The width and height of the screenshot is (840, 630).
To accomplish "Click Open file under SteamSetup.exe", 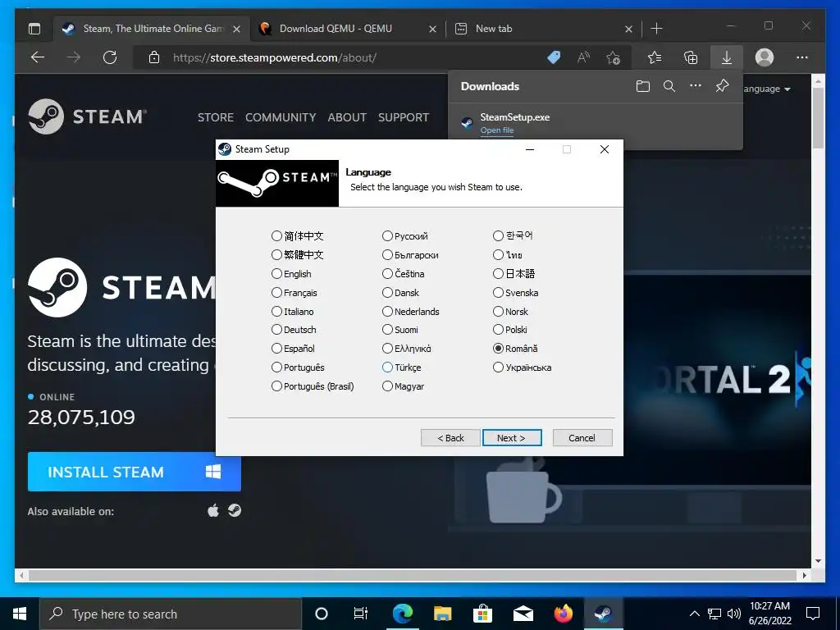I will tap(496, 130).
